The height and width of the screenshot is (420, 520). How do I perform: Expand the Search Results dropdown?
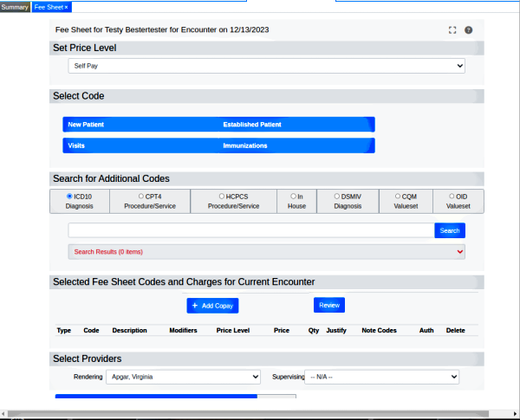click(266, 252)
